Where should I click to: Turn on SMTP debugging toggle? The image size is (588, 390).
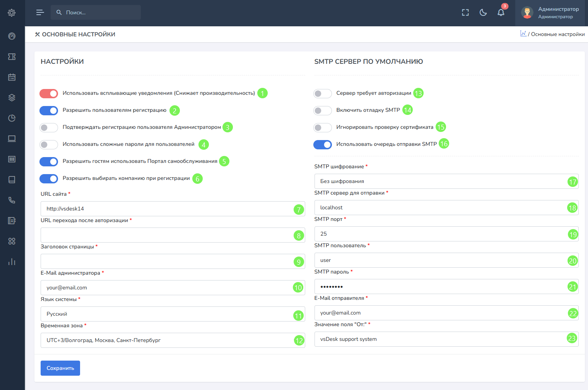322,111
